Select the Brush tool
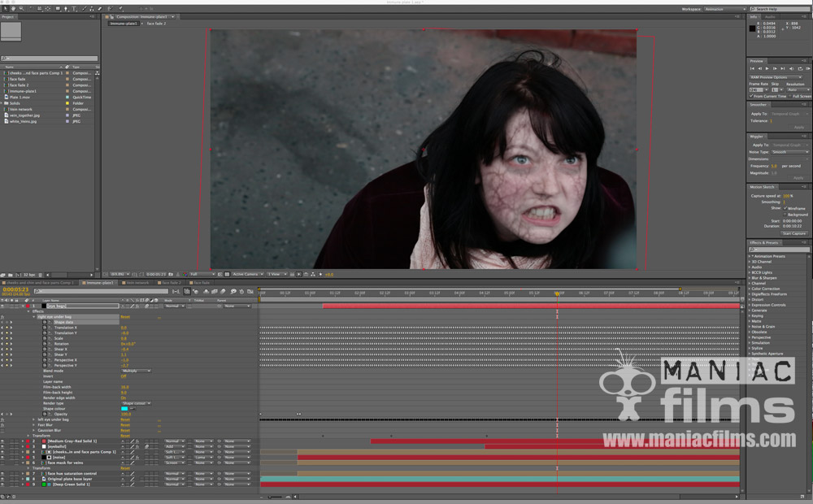This screenshot has height=504, width=813. point(85,9)
